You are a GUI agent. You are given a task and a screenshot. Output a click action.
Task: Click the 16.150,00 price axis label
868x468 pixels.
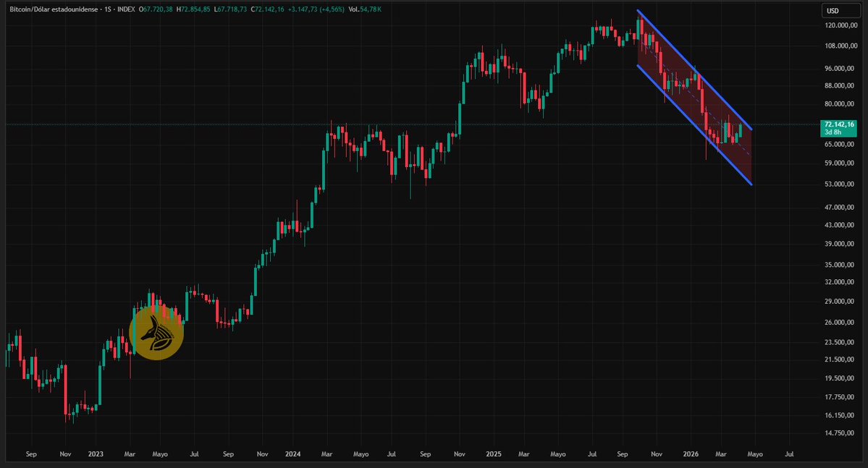point(840,415)
